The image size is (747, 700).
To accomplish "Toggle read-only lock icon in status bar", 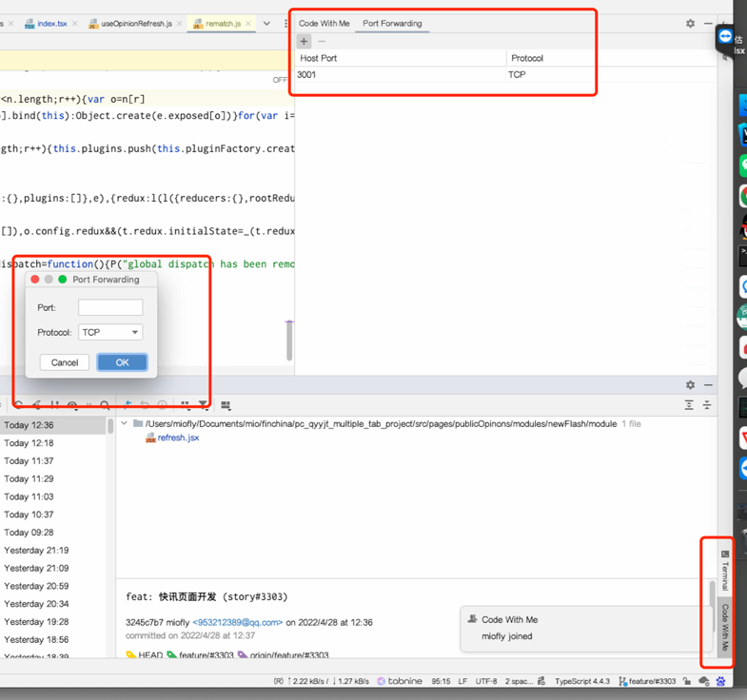I will (x=686, y=681).
